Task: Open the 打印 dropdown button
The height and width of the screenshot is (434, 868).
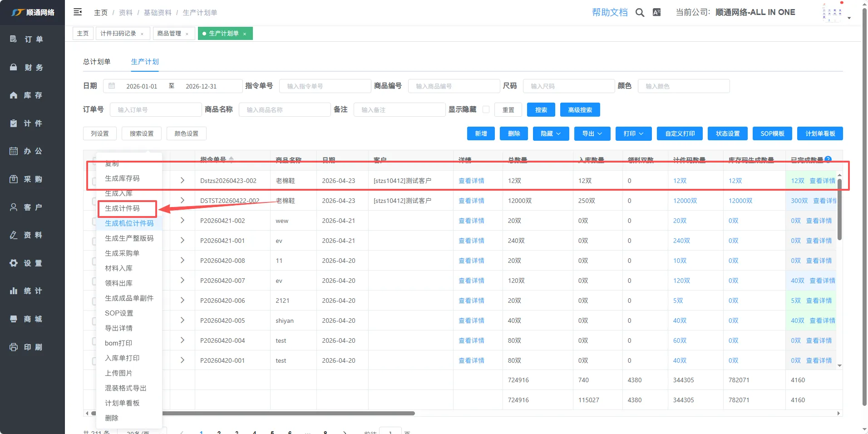Action: coord(633,133)
